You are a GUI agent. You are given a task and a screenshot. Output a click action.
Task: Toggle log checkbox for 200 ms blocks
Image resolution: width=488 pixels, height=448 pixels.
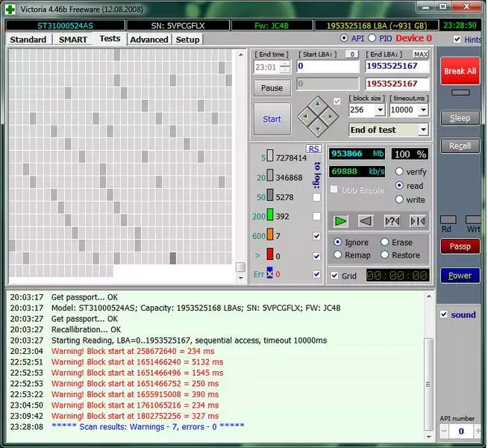(316, 217)
